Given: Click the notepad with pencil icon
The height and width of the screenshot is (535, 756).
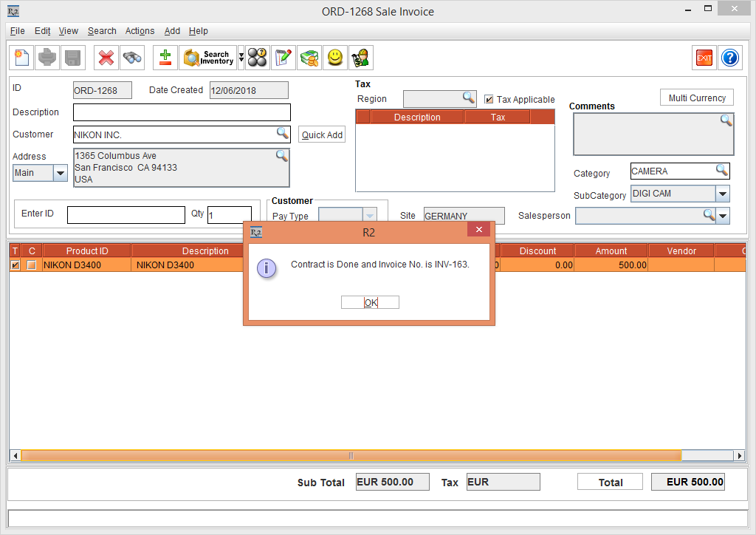Looking at the screenshot, I should click(x=283, y=58).
